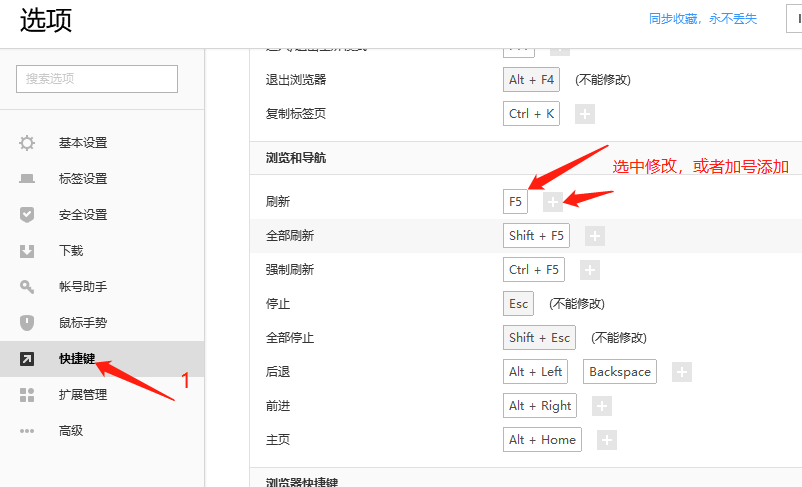Click the download icon beside 下载
The height and width of the screenshot is (487, 802).
click(27, 251)
